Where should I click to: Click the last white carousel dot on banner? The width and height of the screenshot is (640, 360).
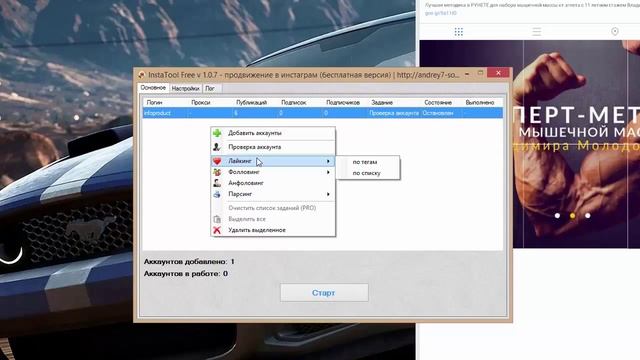(x=587, y=216)
